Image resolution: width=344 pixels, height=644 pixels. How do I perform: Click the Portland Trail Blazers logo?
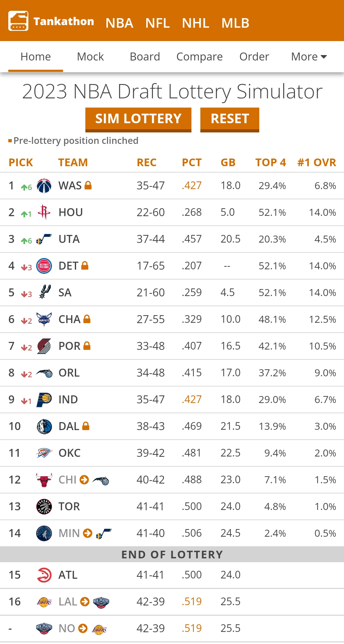44,346
